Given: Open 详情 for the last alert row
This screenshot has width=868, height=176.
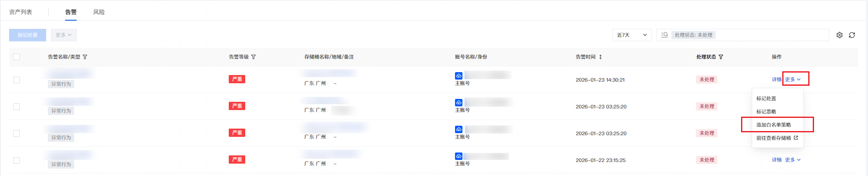Looking at the screenshot, I should 777,160.
